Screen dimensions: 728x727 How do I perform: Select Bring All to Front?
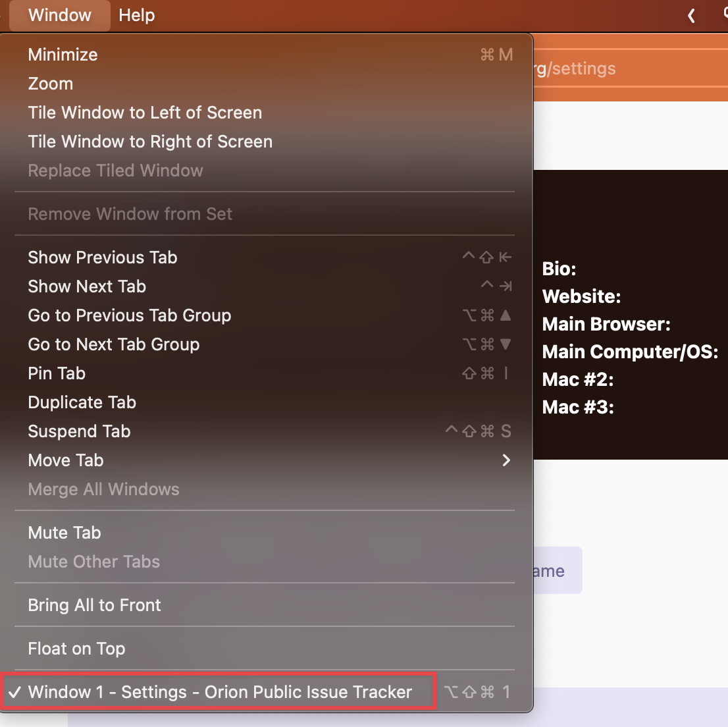click(x=95, y=605)
